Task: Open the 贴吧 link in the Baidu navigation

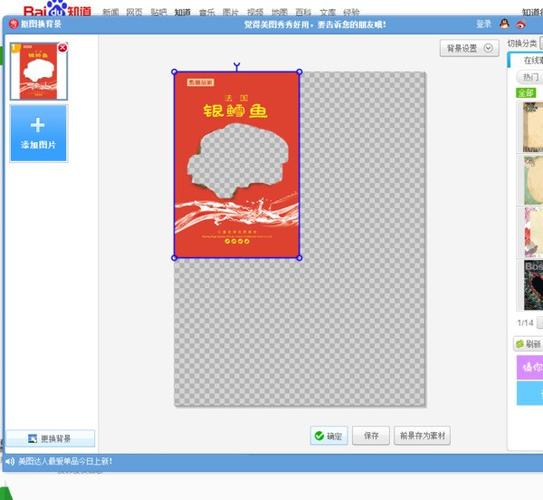Action: (x=159, y=12)
